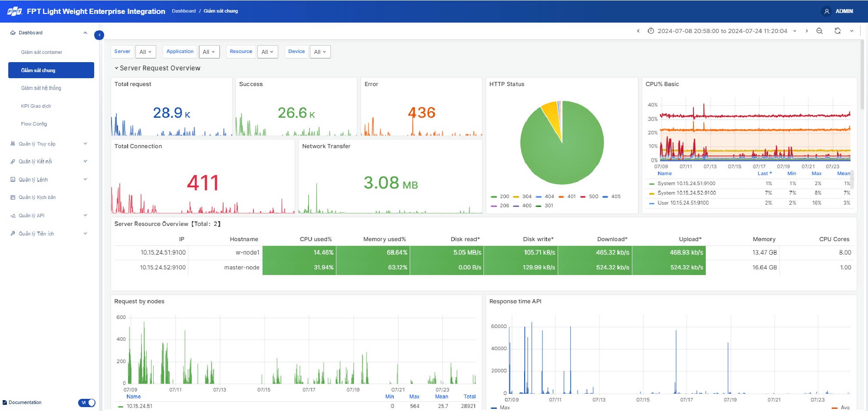Sort Request by nodes legend by Total

pos(470,397)
